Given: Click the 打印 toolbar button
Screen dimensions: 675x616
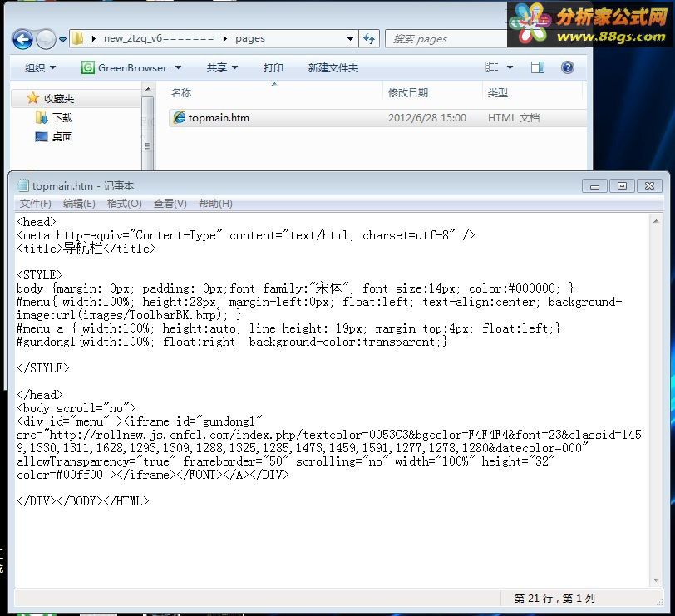Looking at the screenshot, I should coord(273,67).
